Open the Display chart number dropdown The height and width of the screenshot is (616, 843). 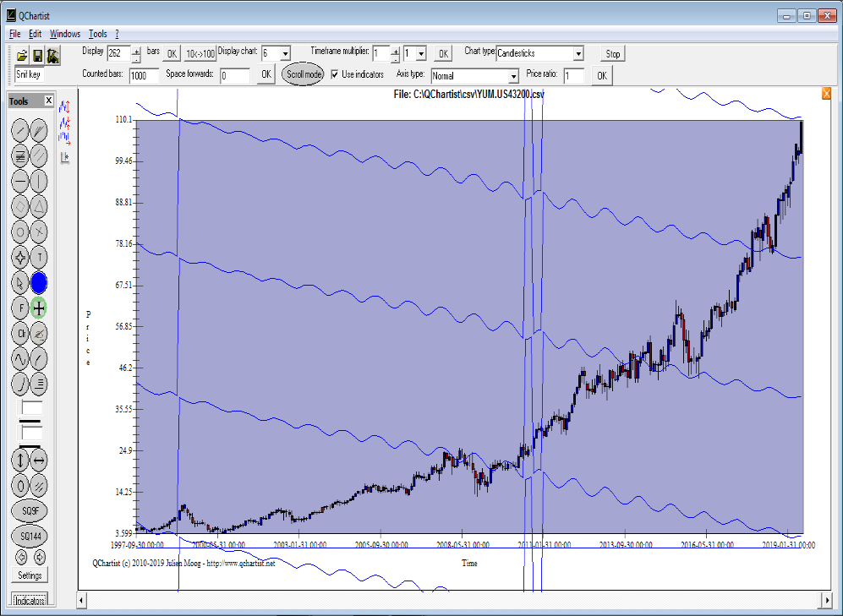point(285,54)
